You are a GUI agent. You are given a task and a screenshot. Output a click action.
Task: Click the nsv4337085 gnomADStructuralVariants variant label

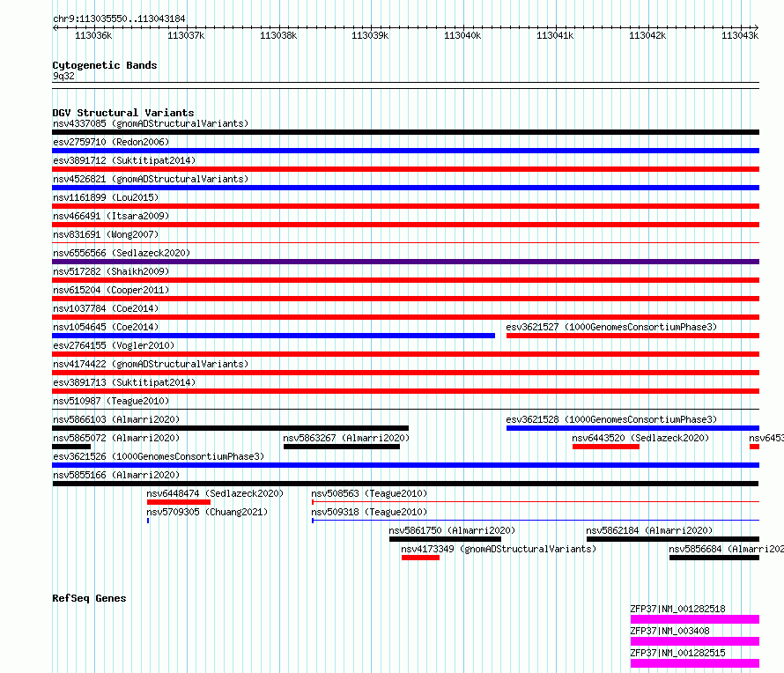pos(151,123)
